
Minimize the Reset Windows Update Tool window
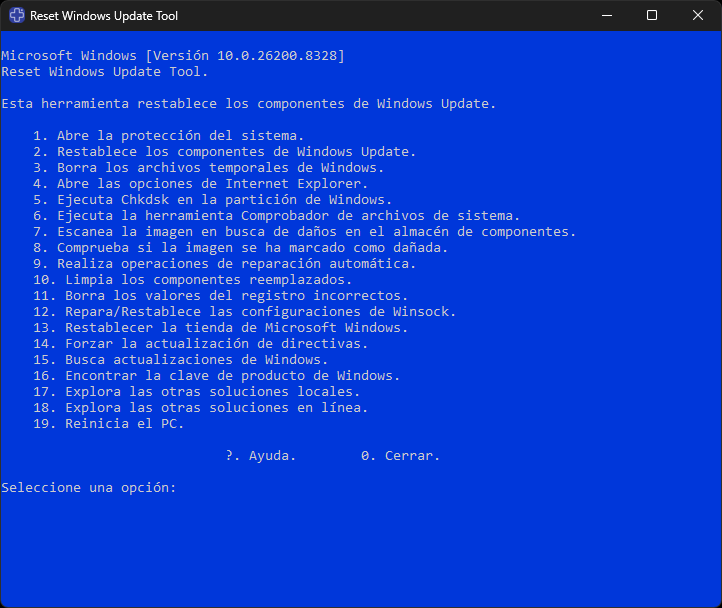tap(607, 15)
